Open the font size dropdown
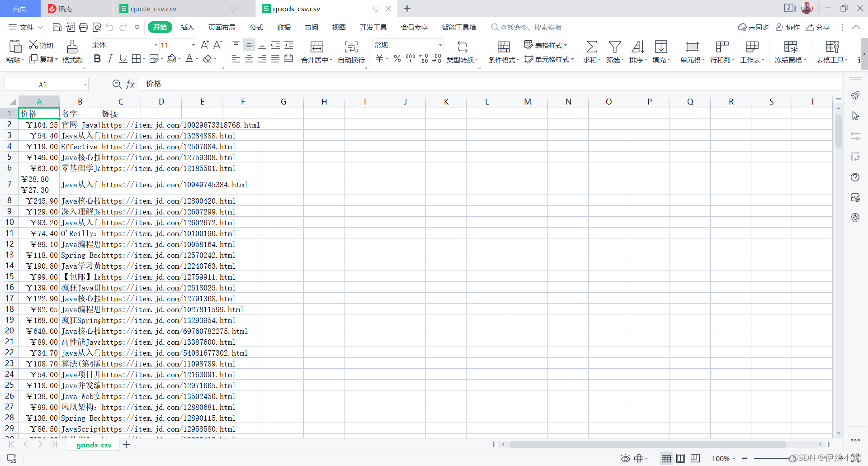Screen dimensions: 868x466 [x=193, y=45]
